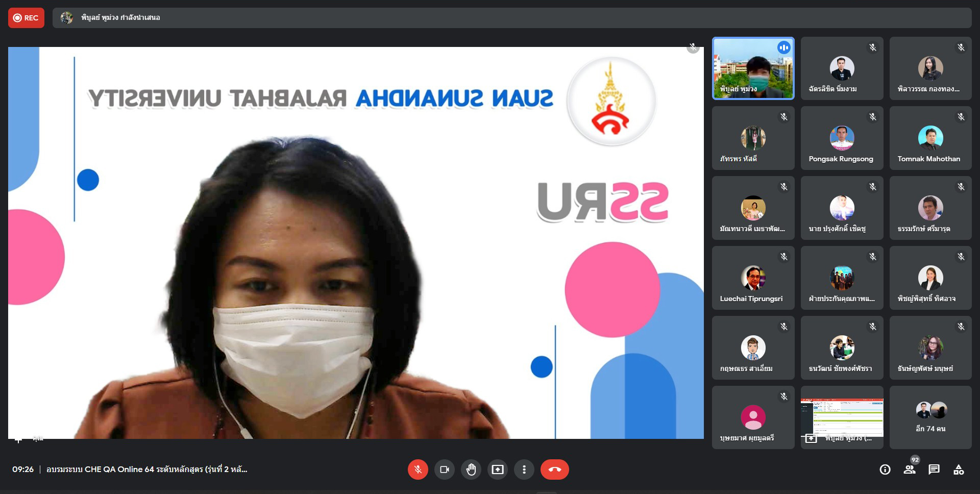
Task: Click the CHE QA Online 64 meeting title
Action: pyautogui.click(x=146, y=470)
